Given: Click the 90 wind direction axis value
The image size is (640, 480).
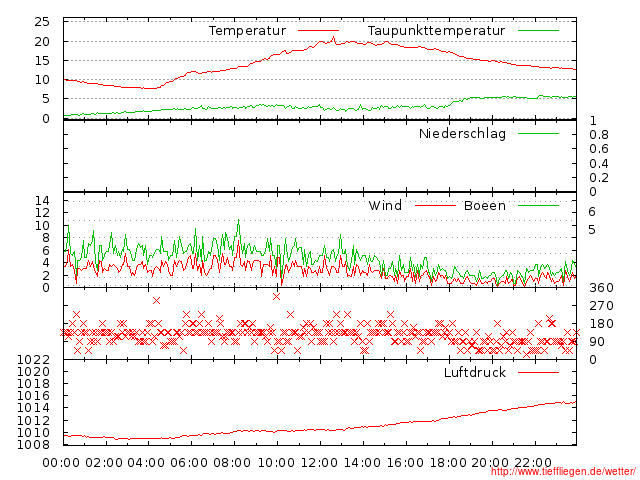Looking at the screenshot, I should pos(597,342).
